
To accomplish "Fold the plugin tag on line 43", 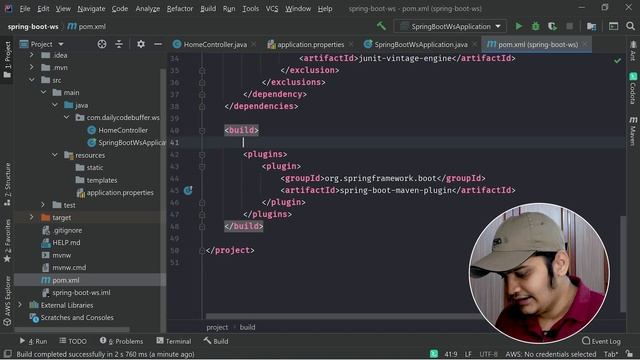I will 202,166.
